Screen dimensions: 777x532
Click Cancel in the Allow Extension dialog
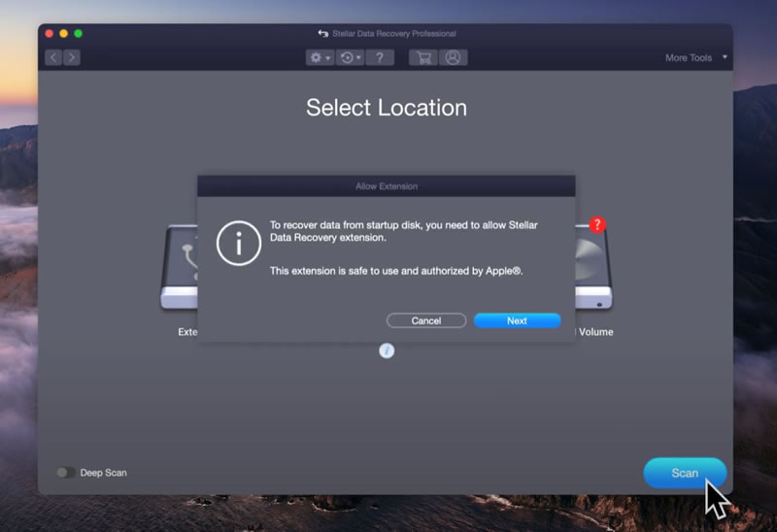click(x=426, y=320)
